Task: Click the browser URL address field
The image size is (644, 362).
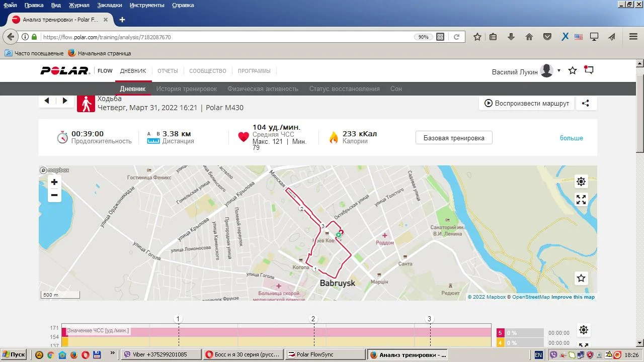Action: pyautogui.click(x=226, y=37)
